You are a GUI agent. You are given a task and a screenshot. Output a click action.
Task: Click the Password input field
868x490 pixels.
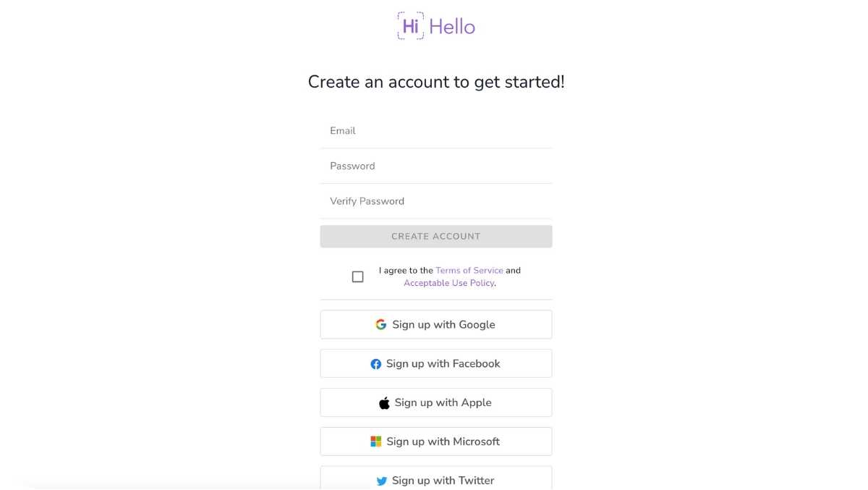[435, 166]
